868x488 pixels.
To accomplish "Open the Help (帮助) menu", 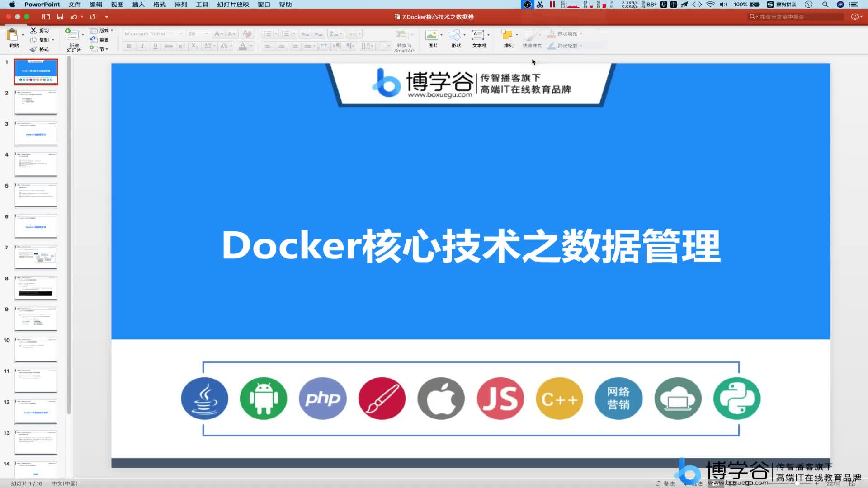I will (285, 5).
